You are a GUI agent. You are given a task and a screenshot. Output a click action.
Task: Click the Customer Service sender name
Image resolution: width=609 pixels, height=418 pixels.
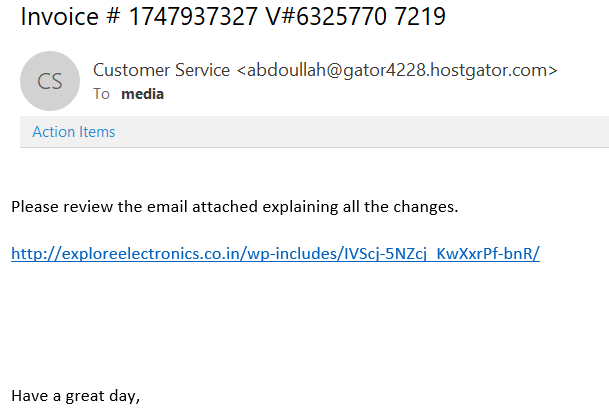162,70
